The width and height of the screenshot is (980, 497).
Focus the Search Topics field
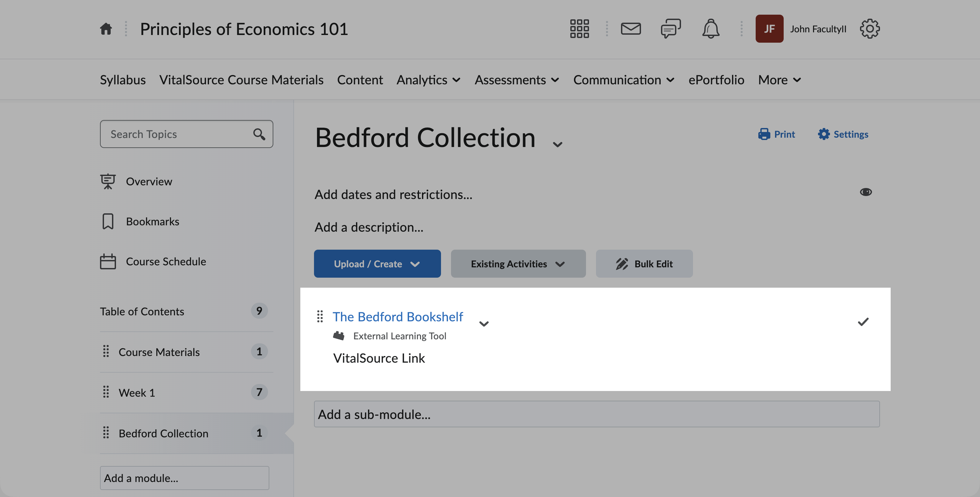pos(186,134)
